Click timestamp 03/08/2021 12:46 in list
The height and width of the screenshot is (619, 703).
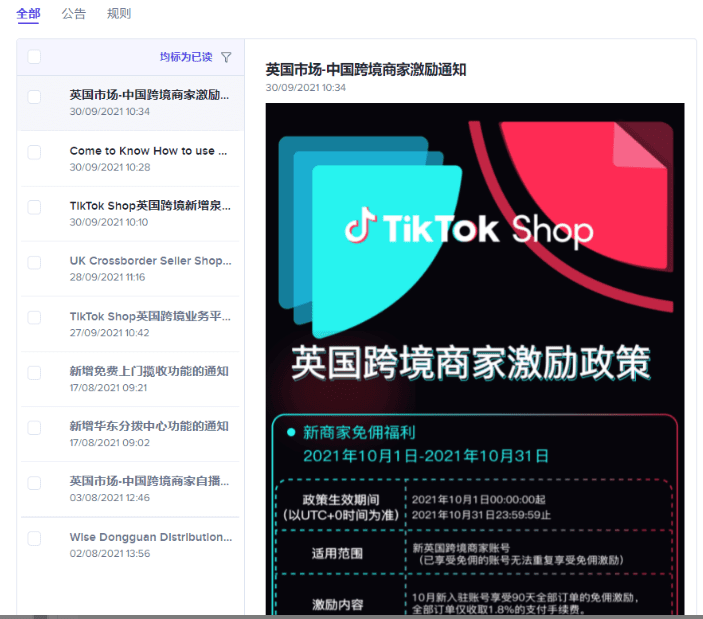point(109,498)
